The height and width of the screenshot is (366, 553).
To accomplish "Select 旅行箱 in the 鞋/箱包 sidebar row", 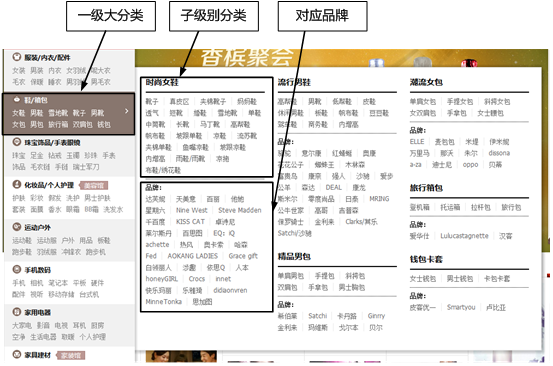I will click(x=58, y=124).
